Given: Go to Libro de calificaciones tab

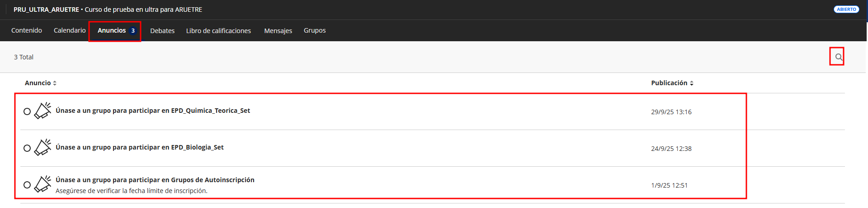Looking at the screenshot, I should [218, 31].
